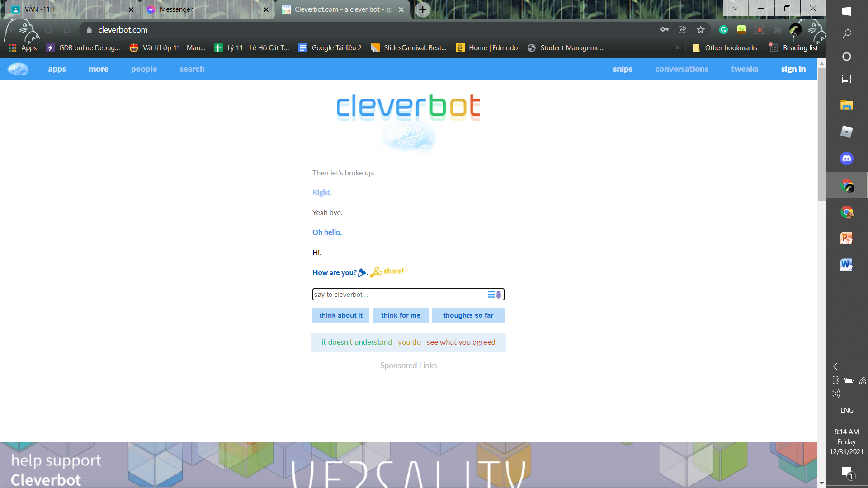Click the home icon in toolbar

click(67, 30)
